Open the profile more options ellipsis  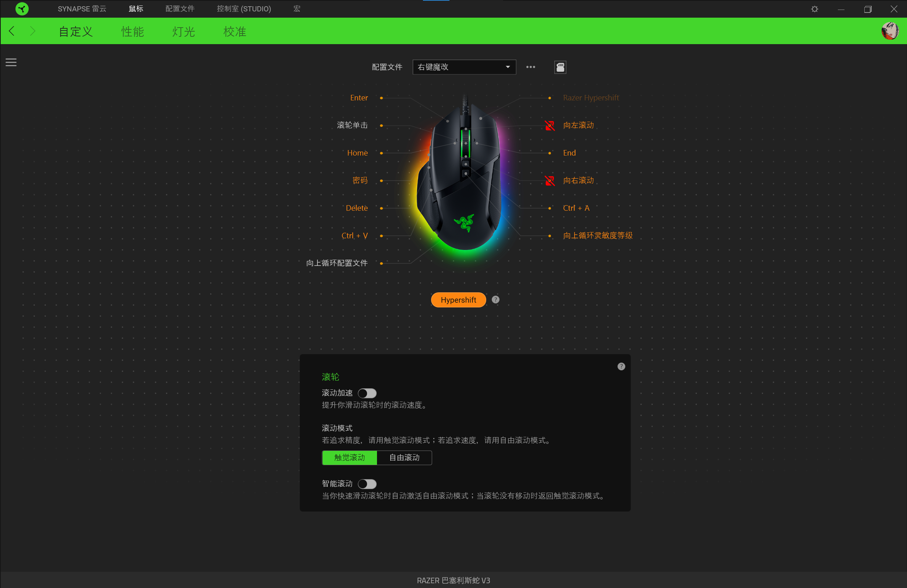(x=530, y=67)
